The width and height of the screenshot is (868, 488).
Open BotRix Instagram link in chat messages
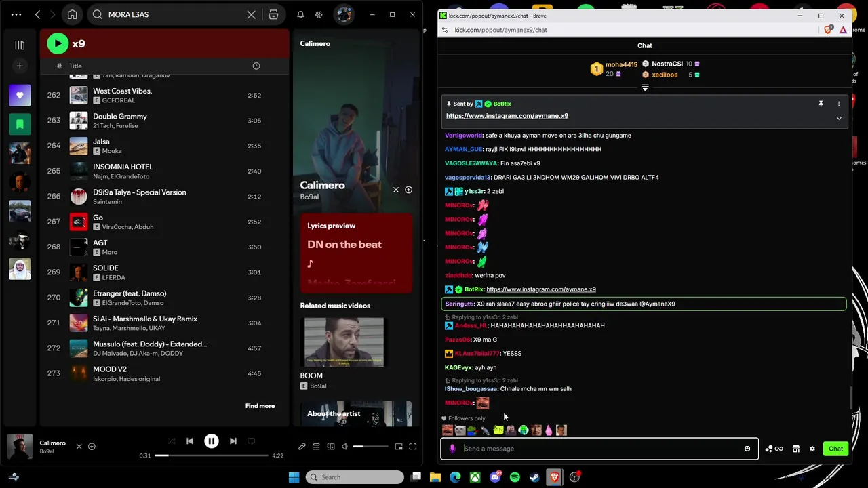point(541,289)
